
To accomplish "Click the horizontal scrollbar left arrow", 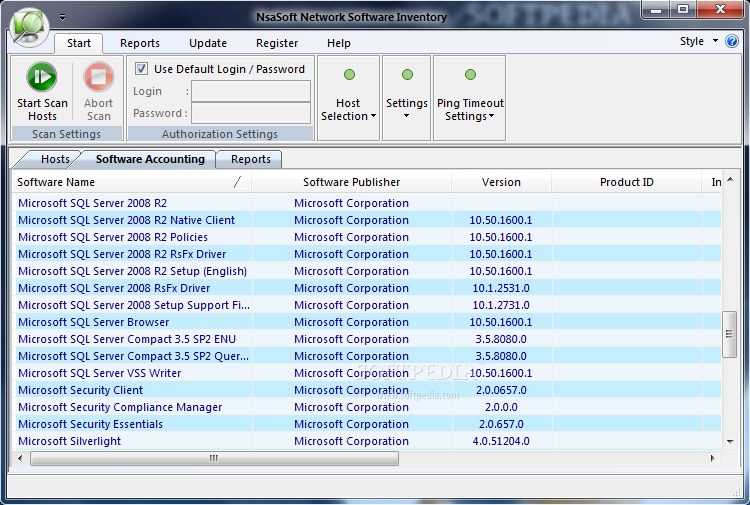I will click(x=20, y=458).
